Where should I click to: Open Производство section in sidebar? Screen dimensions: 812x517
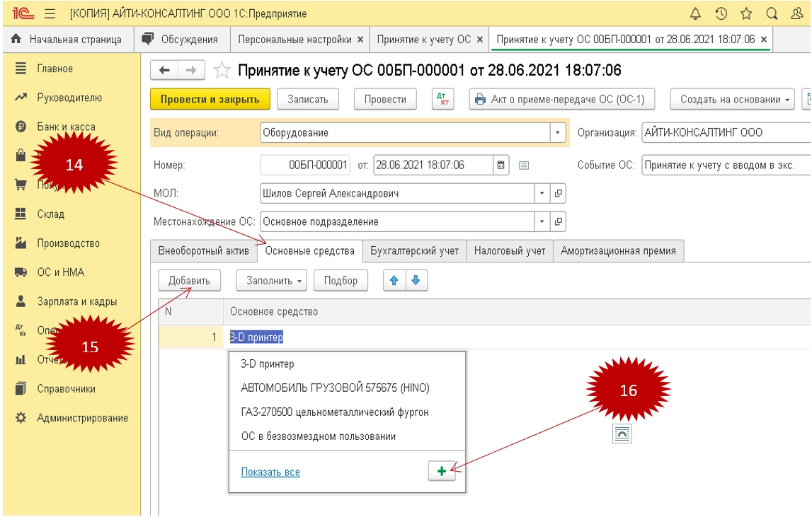point(69,243)
